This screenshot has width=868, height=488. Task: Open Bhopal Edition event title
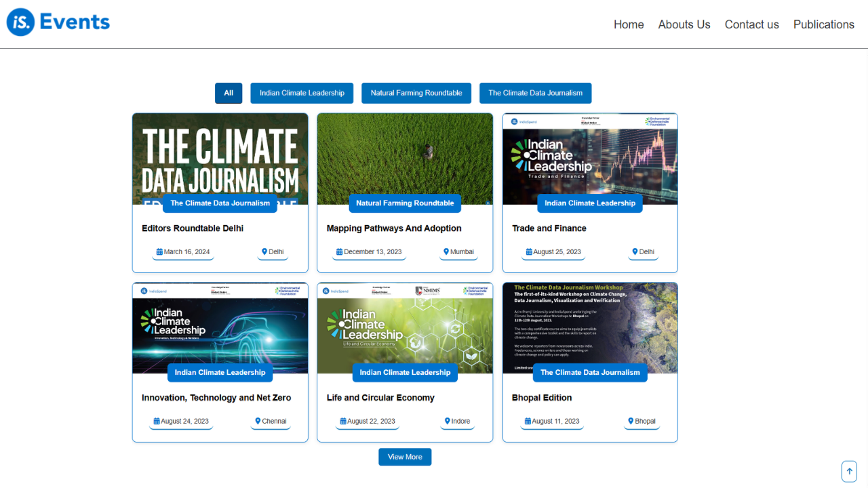pos(542,398)
